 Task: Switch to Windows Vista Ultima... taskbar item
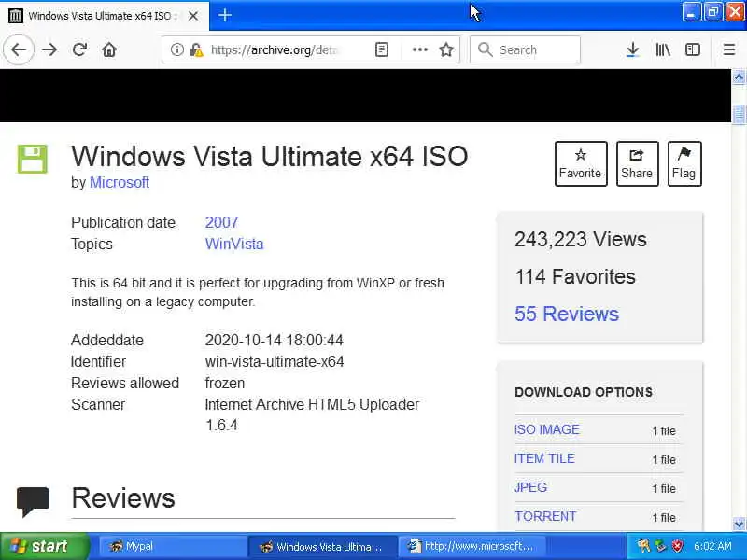tap(323, 547)
